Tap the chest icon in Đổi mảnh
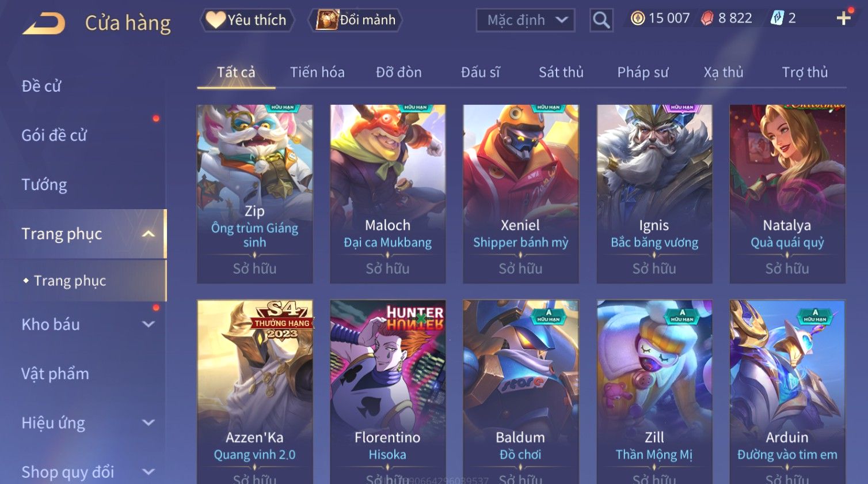 point(327,20)
